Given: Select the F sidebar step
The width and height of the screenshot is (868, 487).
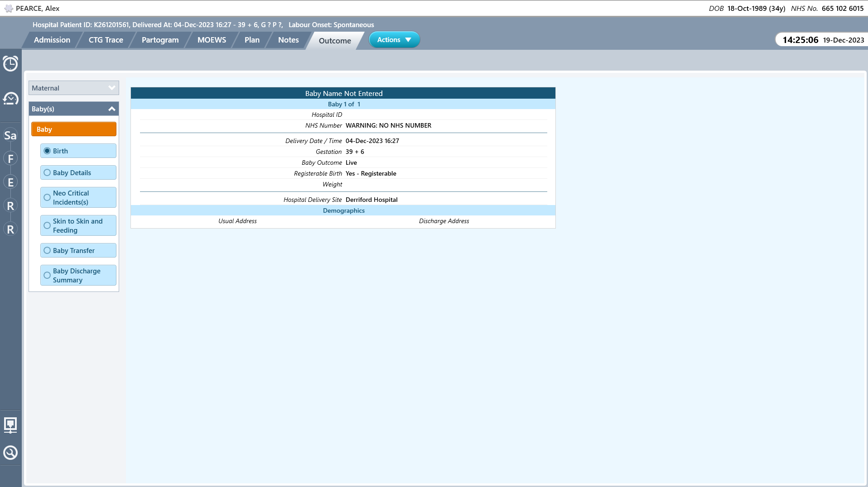Looking at the screenshot, I should 10,159.
